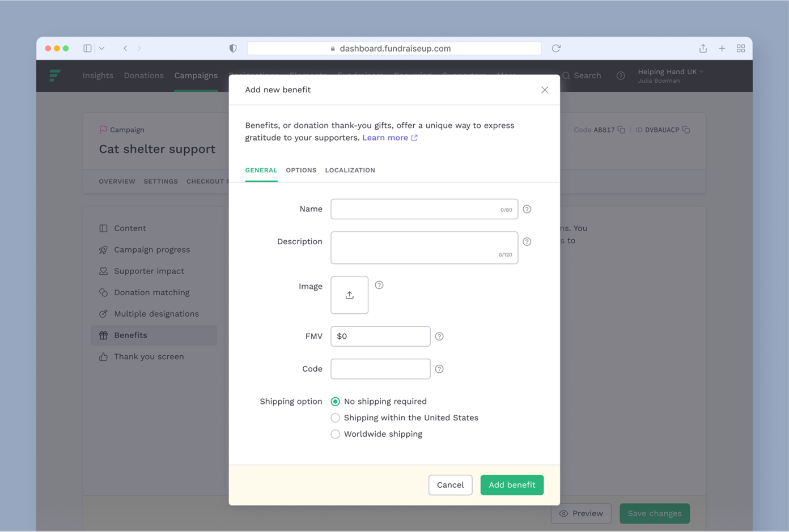The width and height of the screenshot is (789, 532).
Task: Choose Shipping within the United States
Action: (335, 418)
